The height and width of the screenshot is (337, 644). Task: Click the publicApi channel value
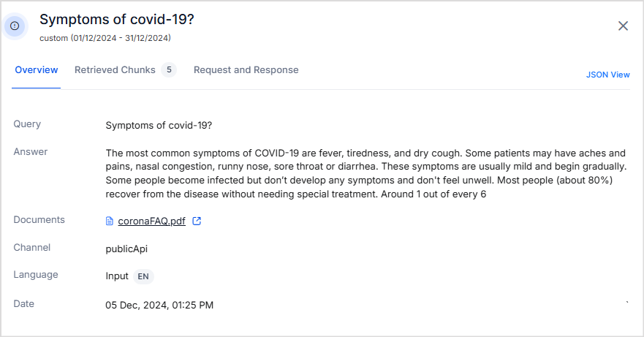coord(126,249)
